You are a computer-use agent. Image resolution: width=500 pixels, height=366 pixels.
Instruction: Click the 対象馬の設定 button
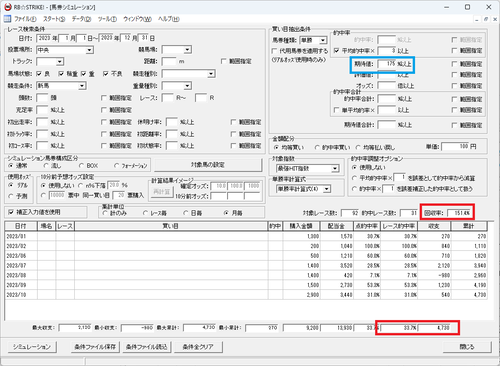[x=208, y=165]
